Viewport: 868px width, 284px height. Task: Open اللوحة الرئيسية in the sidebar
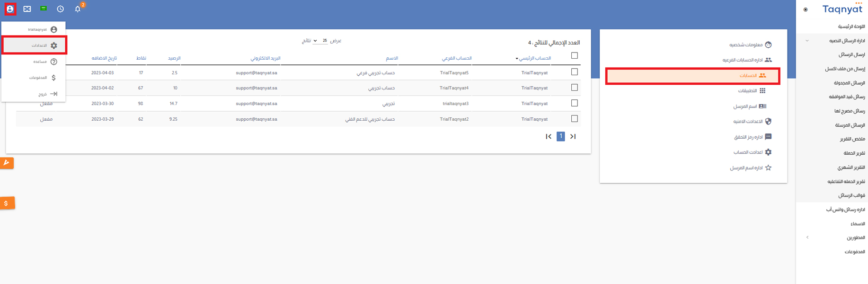point(851,27)
